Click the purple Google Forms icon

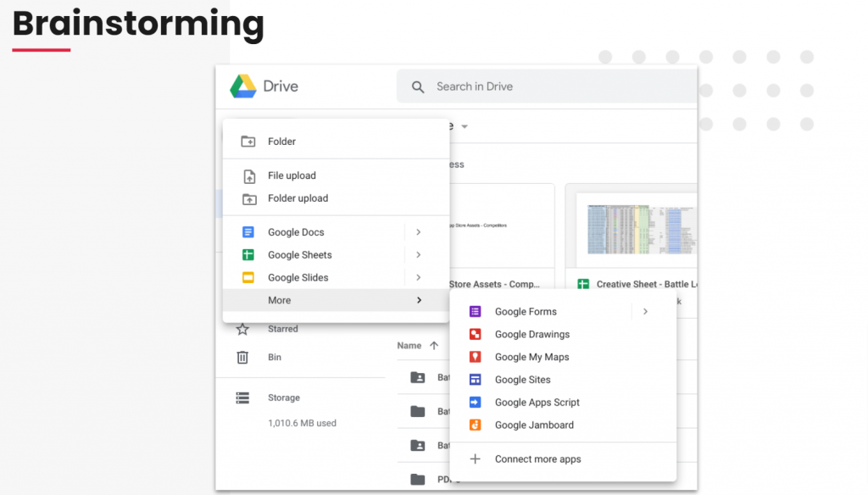pyautogui.click(x=475, y=312)
